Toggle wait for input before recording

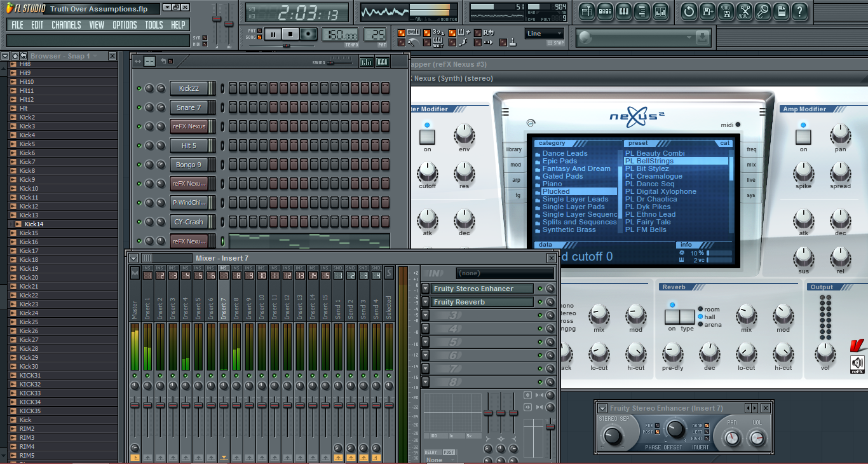(438, 43)
